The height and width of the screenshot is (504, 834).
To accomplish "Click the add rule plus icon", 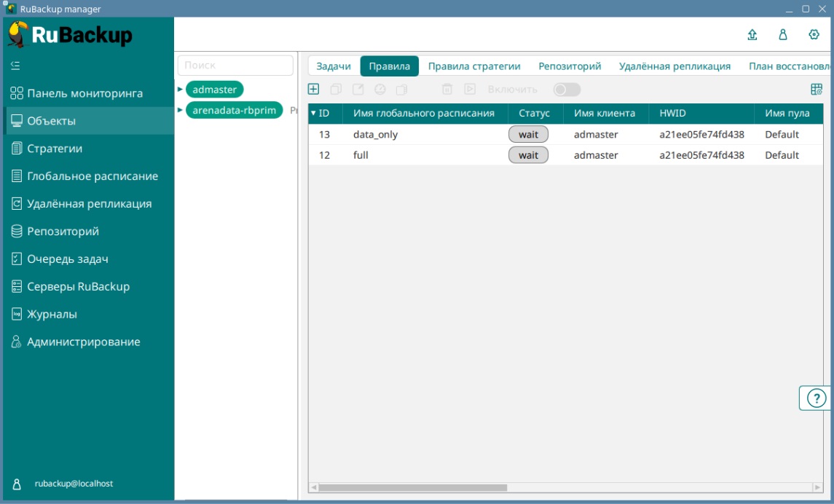I will click(314, 90).
